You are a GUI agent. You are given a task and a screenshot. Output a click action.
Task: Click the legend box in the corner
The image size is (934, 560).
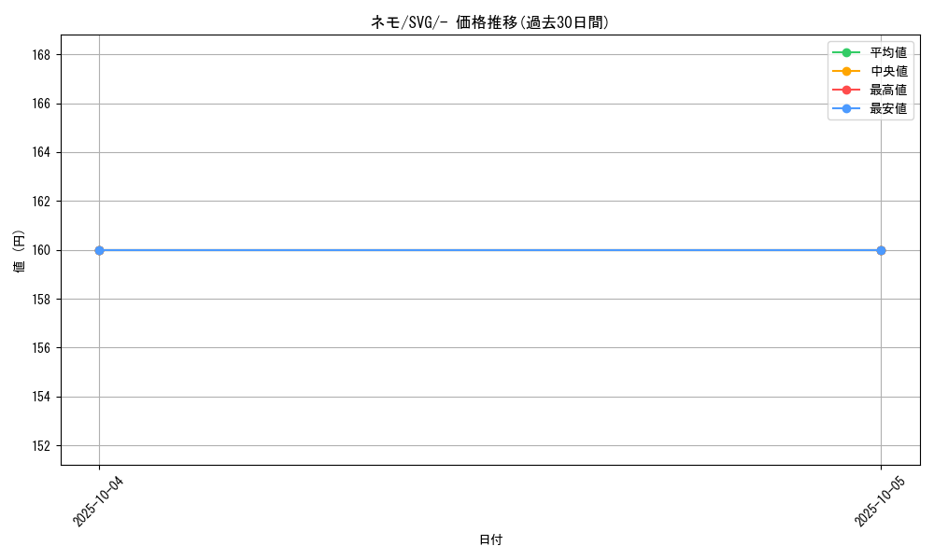pos(870,79)
